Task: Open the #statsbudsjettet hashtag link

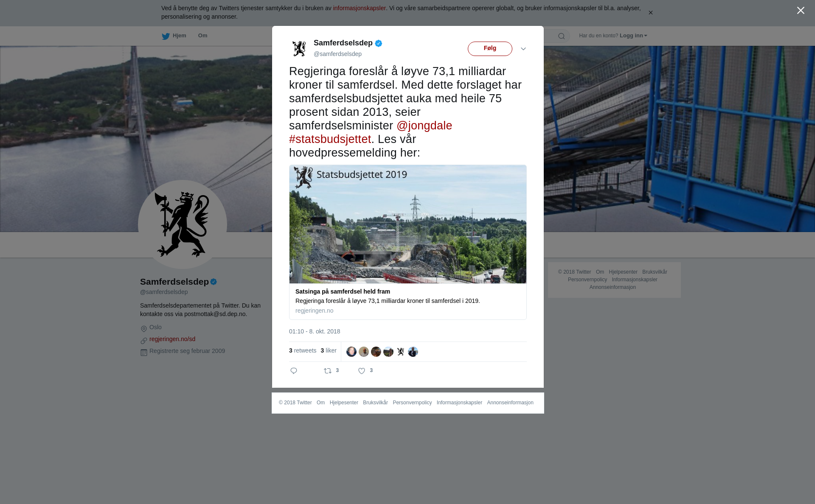Action: [x=330, y=139]
